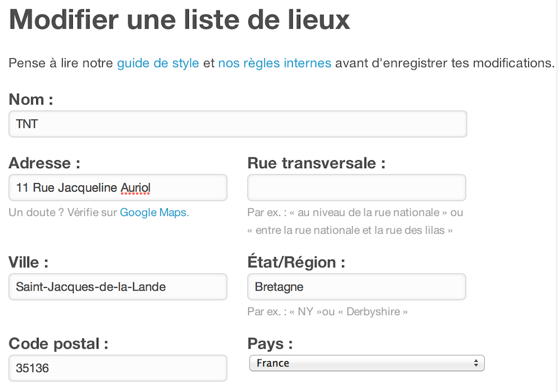The image size is (559, 392).
Task: Open the Pays dropdown set to France
Action: [x=367, y=363]
